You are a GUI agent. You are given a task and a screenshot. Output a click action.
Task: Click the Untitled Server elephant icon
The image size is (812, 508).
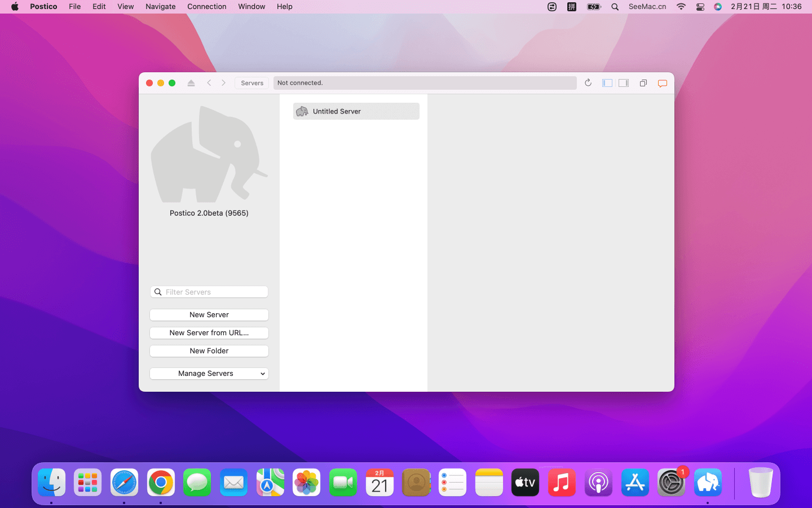click(x=302, y=111)
